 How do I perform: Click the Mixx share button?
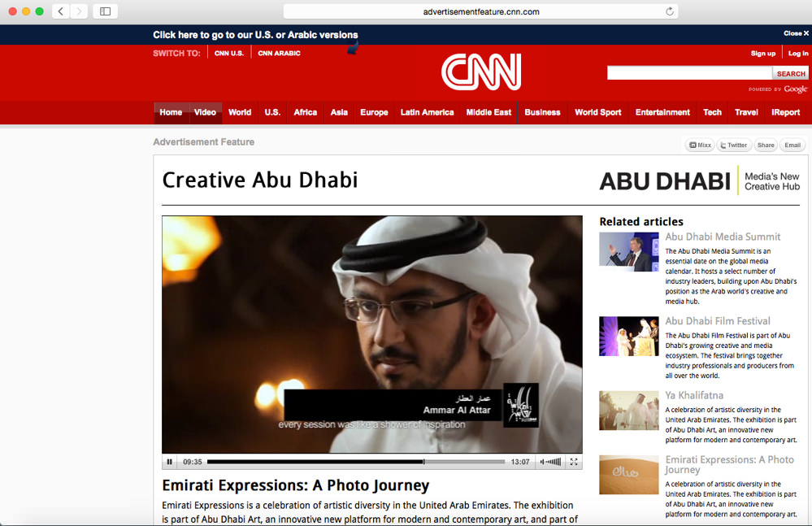(700, 146)
